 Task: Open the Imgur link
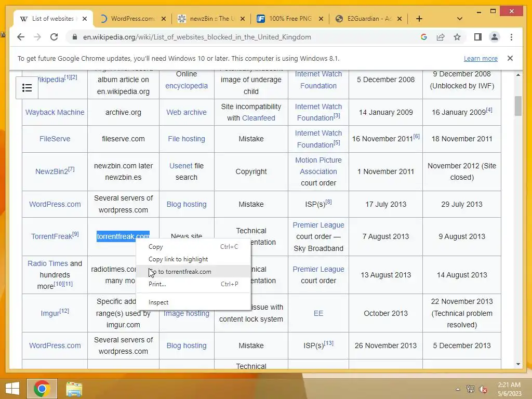click(x=50, y=313)
